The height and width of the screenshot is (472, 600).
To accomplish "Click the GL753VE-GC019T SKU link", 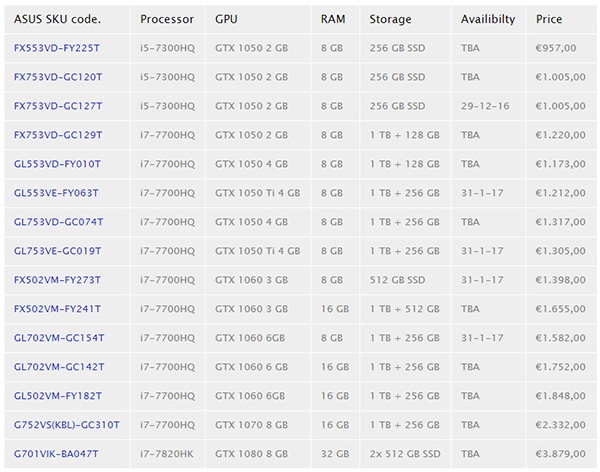I will click(x=58, y=251).
